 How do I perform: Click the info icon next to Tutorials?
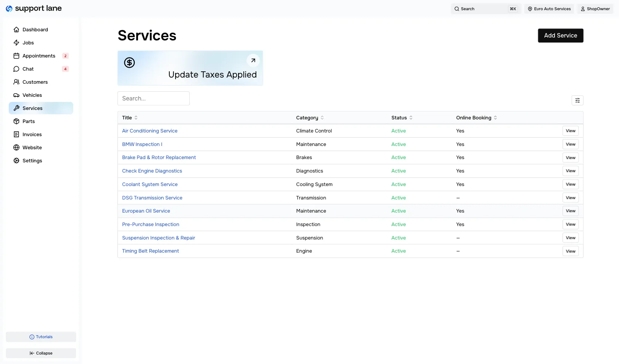click(32, 337)
